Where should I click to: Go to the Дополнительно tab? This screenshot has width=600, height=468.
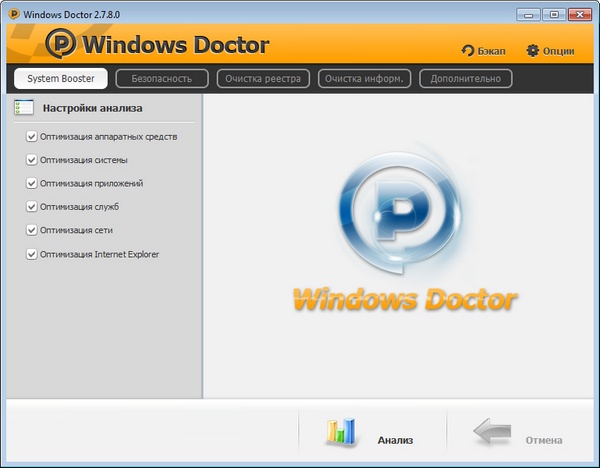467,78
